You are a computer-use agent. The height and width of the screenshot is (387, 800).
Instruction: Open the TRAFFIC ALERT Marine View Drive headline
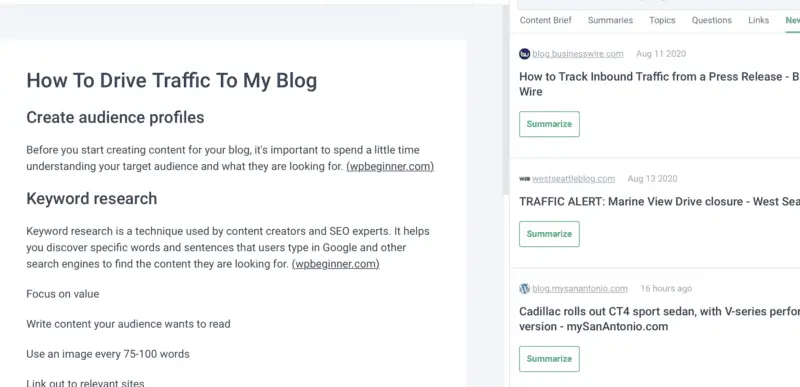coord(659,201)
